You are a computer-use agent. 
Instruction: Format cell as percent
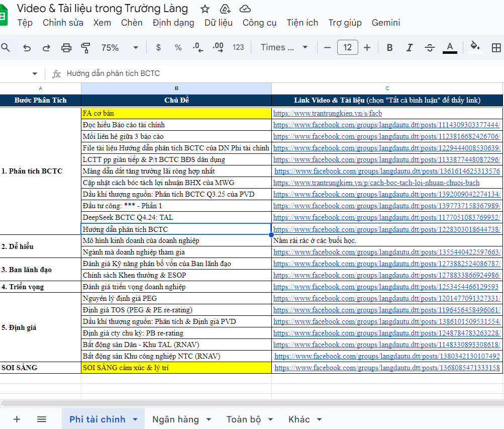coord(178,48)
